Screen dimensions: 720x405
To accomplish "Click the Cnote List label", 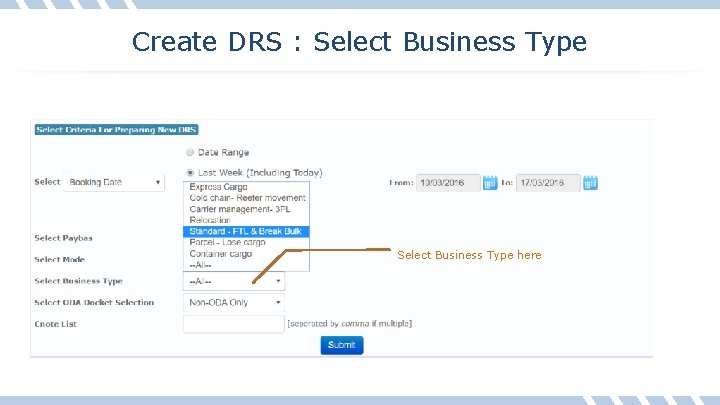I will click(x=56, y=324).
